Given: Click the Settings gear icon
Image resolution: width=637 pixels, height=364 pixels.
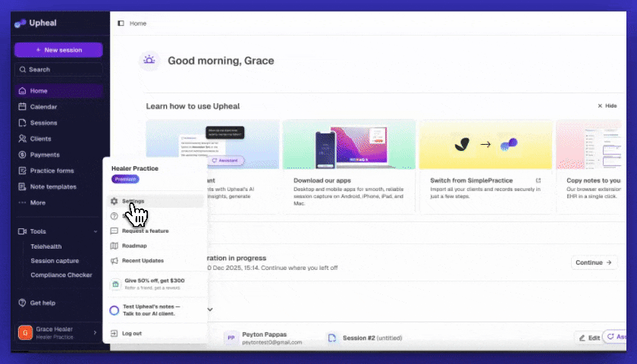Looking at the screenshot, I should coord(115,201).
